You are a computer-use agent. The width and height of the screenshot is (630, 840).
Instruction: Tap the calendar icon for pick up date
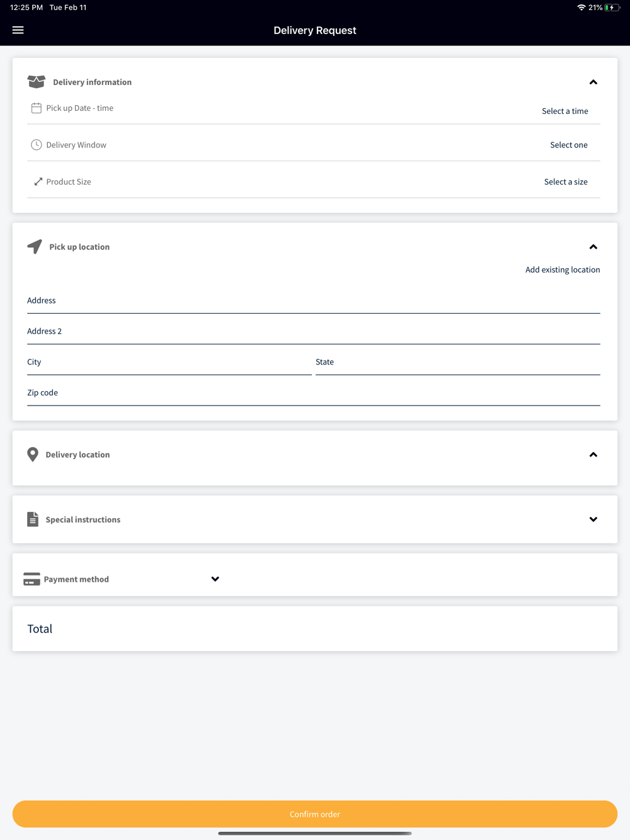[37, 108]
